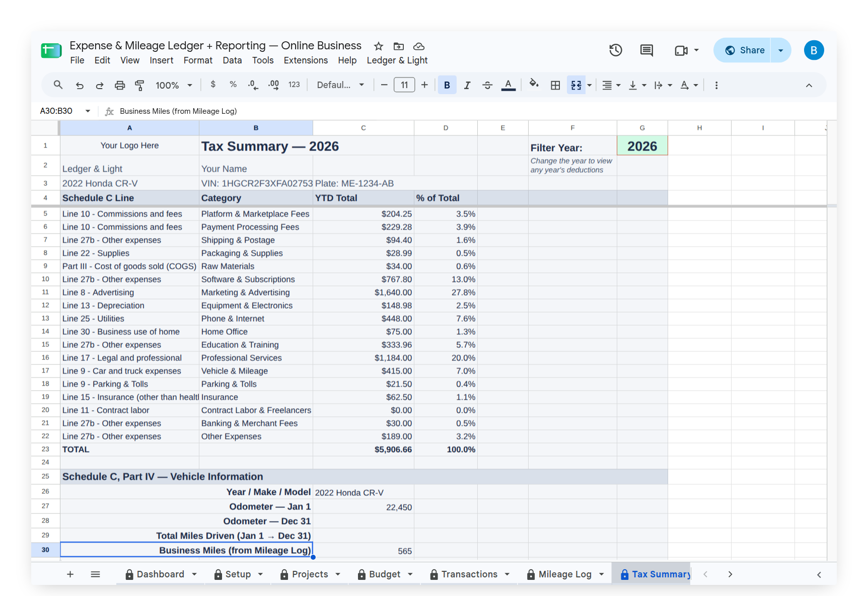Apply percent format icon
Screen dimensions: 868x596
point(233,85)
